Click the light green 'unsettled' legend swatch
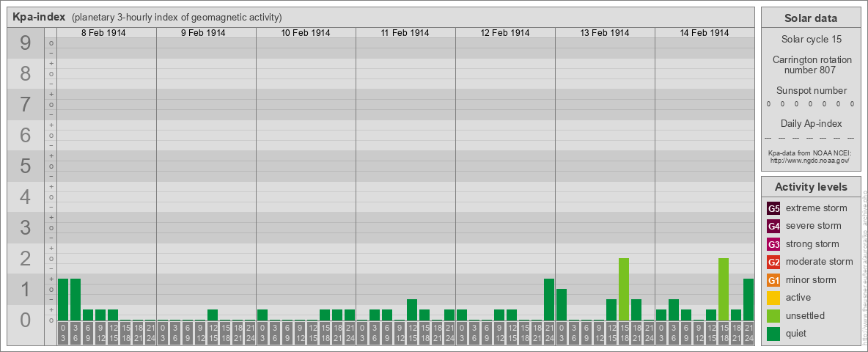This screenshot has width=868, height=352. [773, 315]
